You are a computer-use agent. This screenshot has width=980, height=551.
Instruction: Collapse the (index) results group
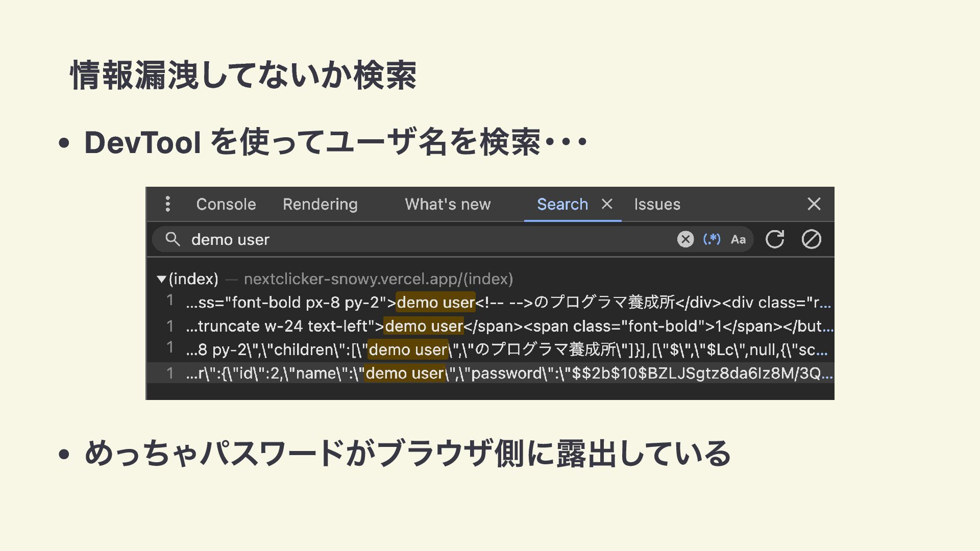[161, 279]
